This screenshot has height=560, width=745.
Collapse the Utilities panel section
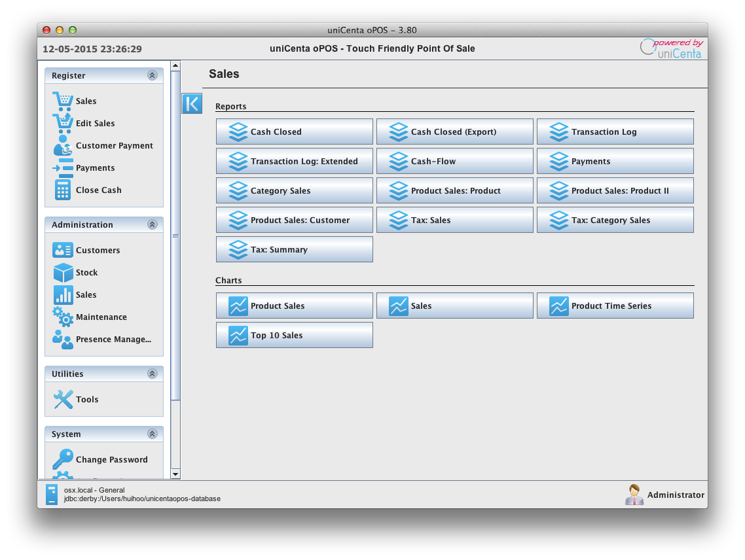coord(153,374)
